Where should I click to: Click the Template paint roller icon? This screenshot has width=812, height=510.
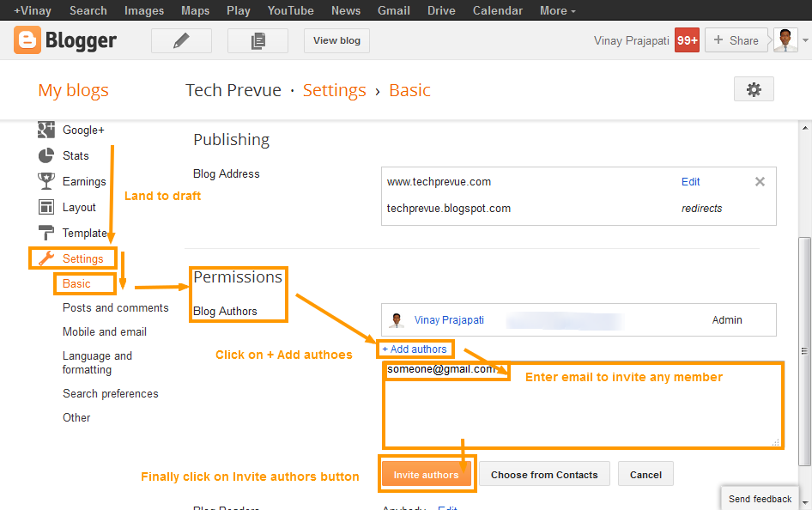(46, 233)
